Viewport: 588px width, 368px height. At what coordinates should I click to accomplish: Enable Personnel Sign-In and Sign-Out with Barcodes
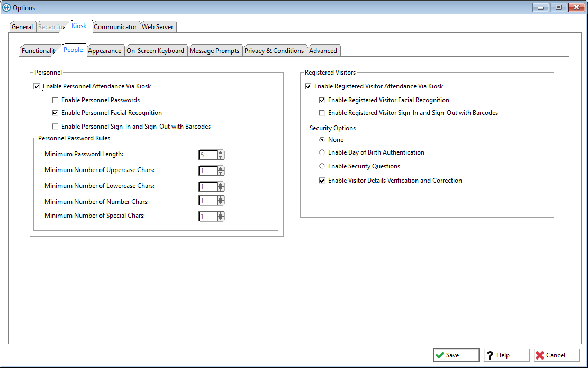(x=55, y=127)
